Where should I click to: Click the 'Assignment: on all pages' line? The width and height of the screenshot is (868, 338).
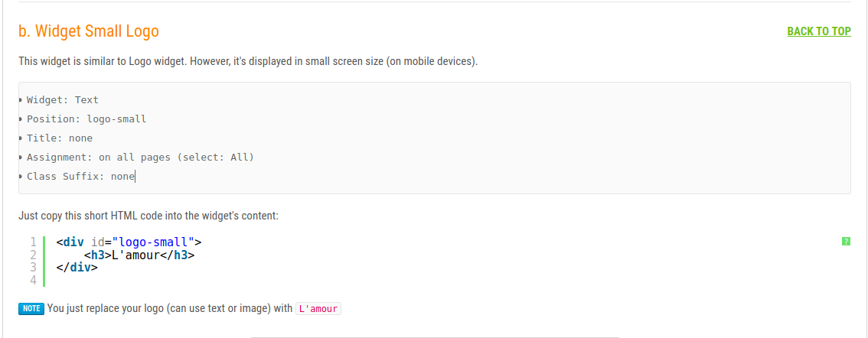coord(139,158)
